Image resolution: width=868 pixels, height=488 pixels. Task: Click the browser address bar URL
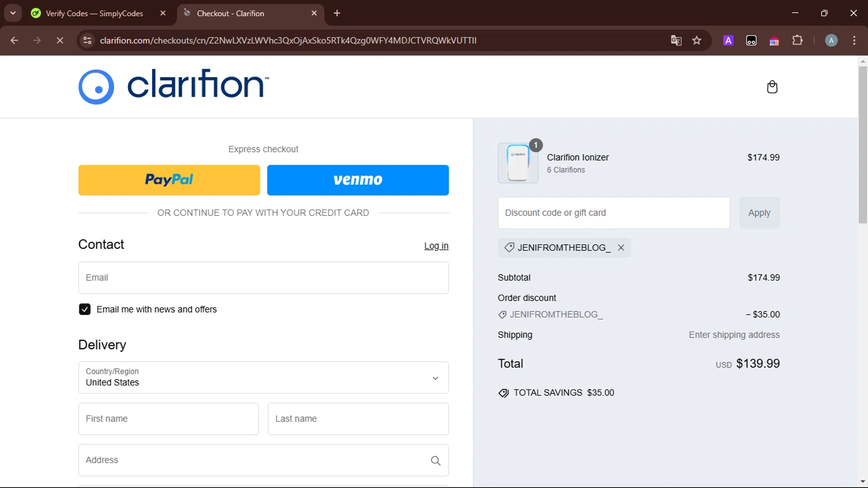pyautogui.click(x=288, y=41)
